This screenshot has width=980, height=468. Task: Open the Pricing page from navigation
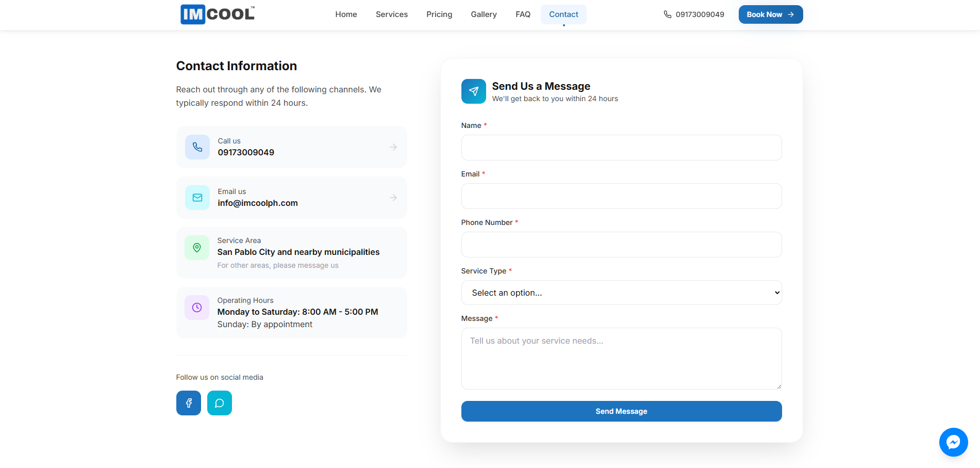pos(439,14)
